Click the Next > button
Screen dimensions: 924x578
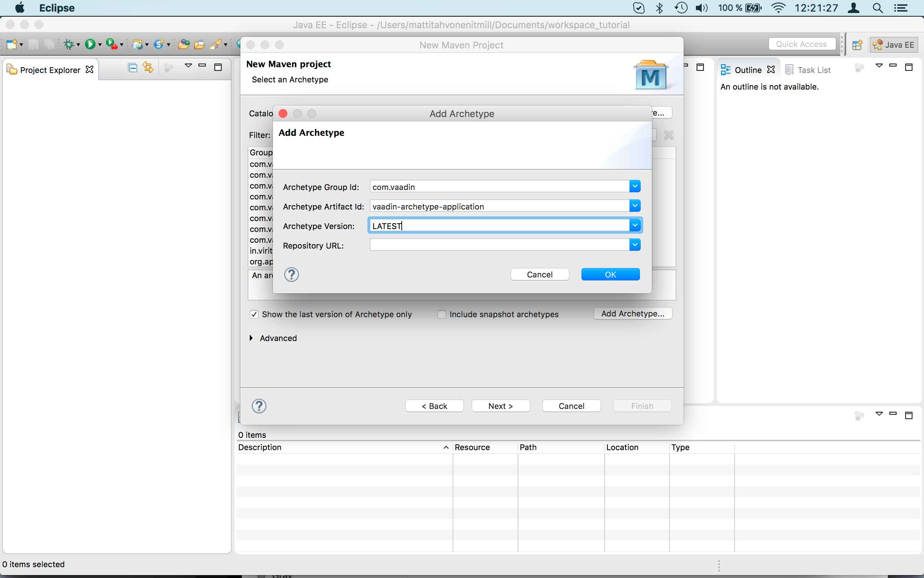pos(501,406)
